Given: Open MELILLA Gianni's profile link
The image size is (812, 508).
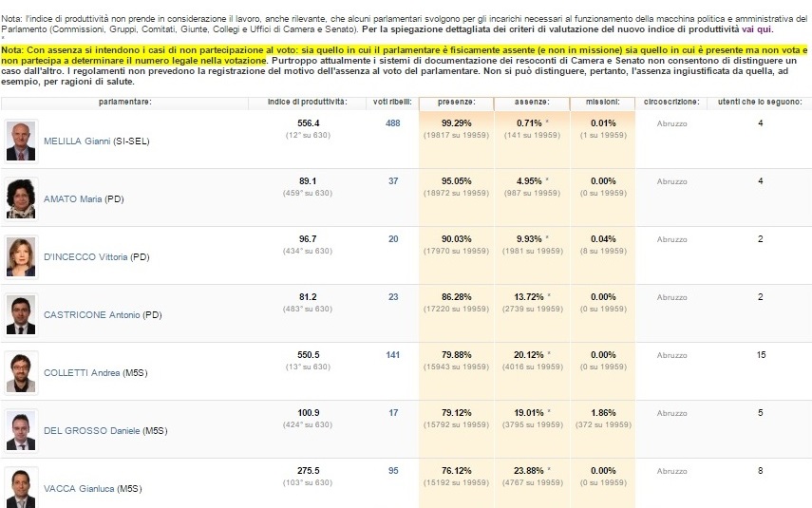Looking at the screenshot, I should click(77, 141).
